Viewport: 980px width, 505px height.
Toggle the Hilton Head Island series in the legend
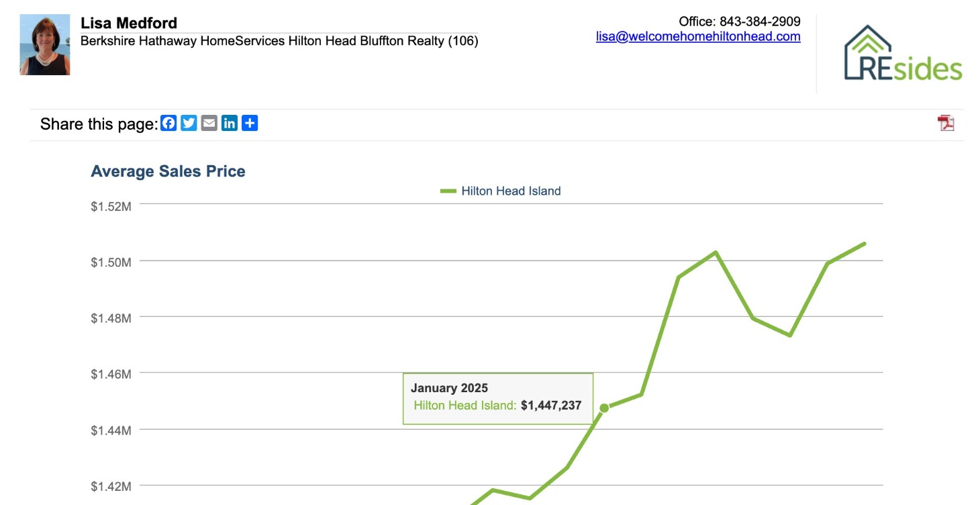click(501, 191)
